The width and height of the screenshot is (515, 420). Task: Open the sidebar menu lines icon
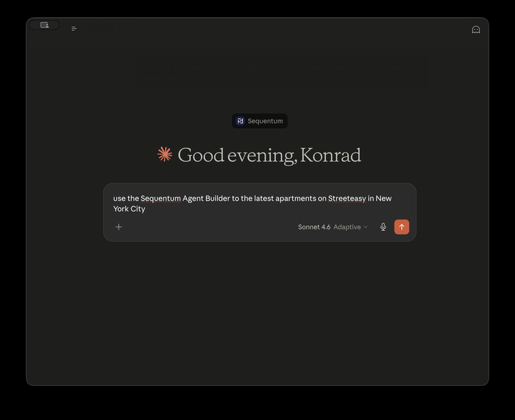[74, 29]
